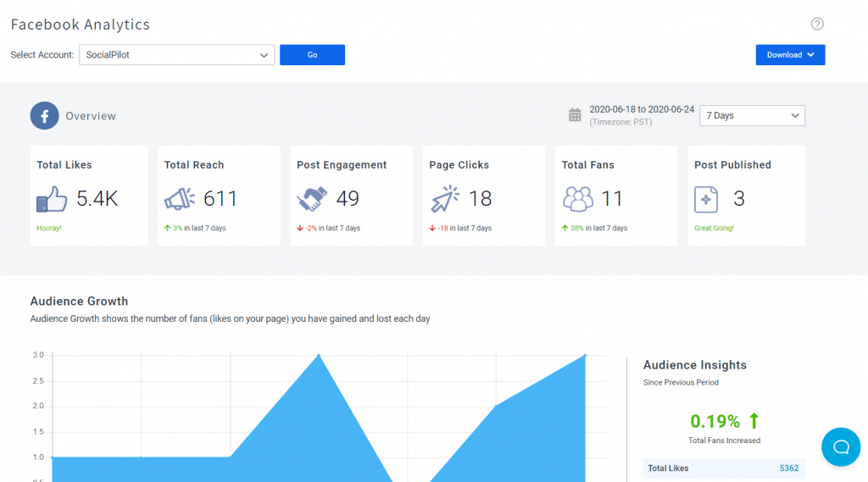This screenshot has width=868, height=482.
Task: Open the chat support bubble
Action: 841,446
